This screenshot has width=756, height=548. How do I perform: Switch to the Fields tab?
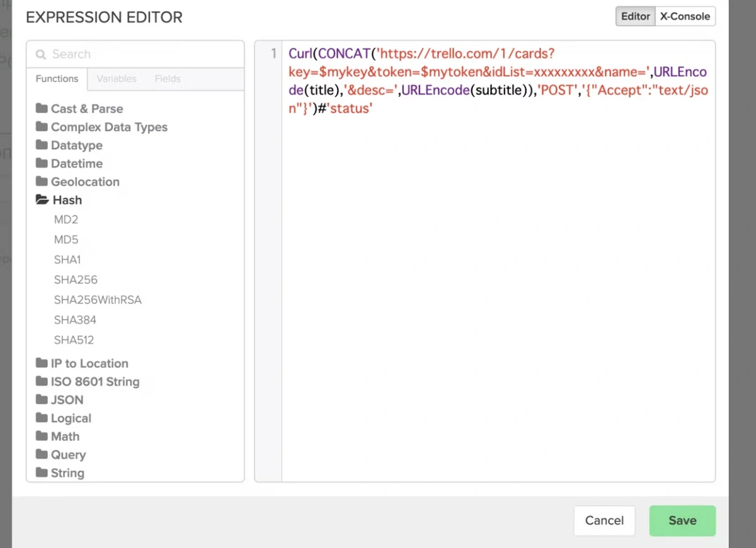tap(168, 79)
